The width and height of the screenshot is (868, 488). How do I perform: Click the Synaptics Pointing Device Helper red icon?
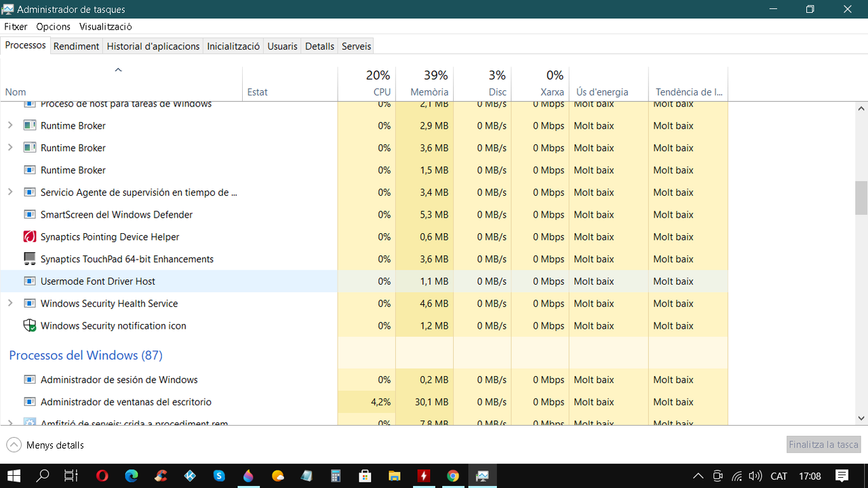30,237
